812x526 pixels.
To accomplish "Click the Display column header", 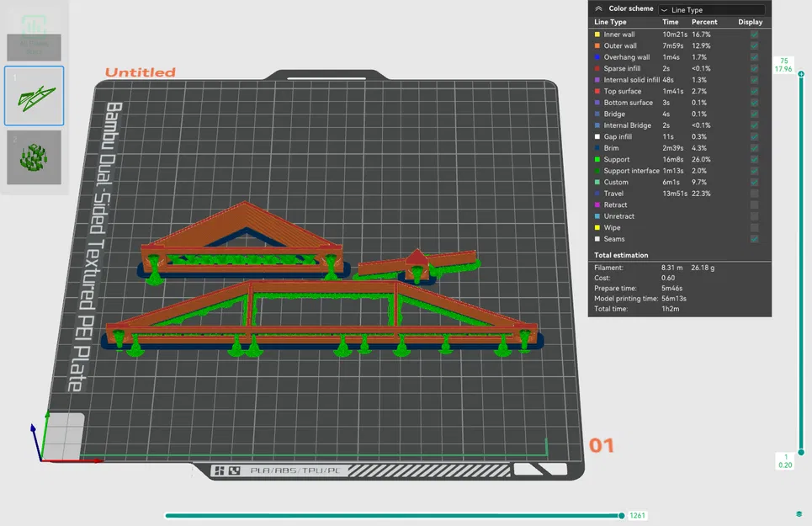I will click(x=751, y=22).
